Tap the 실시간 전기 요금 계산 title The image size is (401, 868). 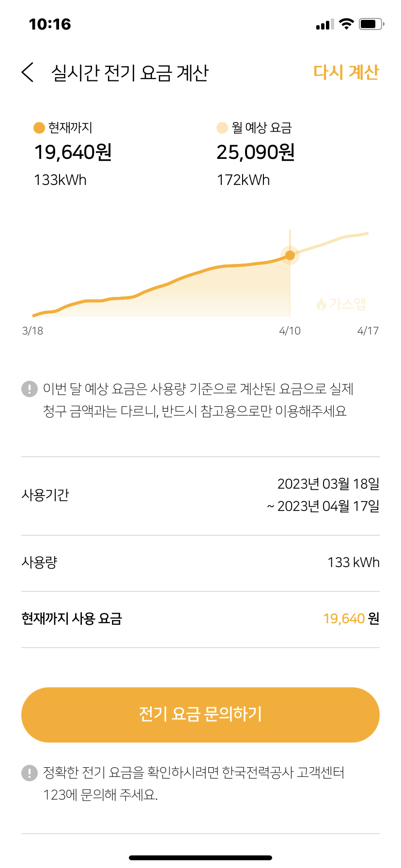130,73
